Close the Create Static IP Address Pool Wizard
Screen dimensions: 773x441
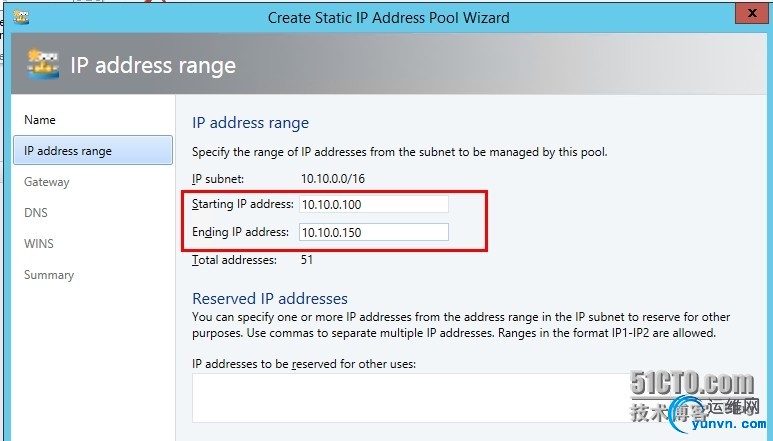point(752,14)
